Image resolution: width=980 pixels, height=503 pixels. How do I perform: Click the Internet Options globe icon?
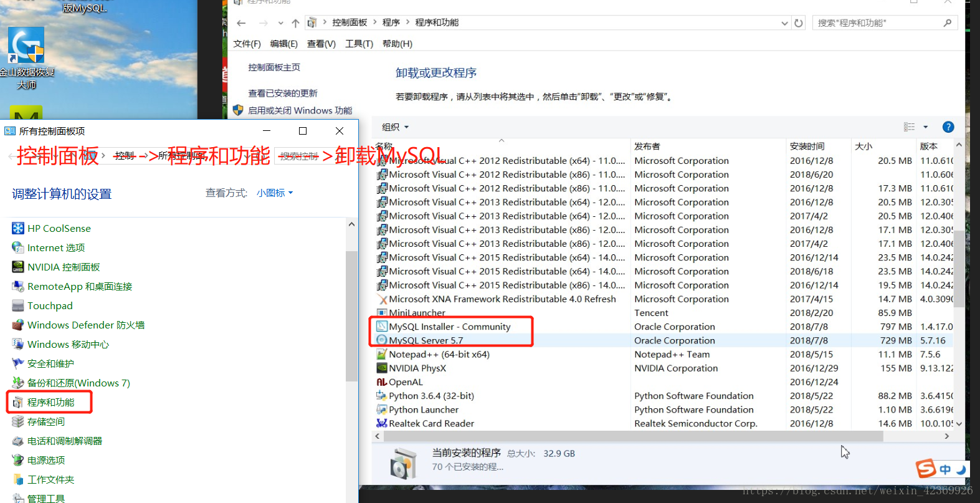tap(18, 247)
